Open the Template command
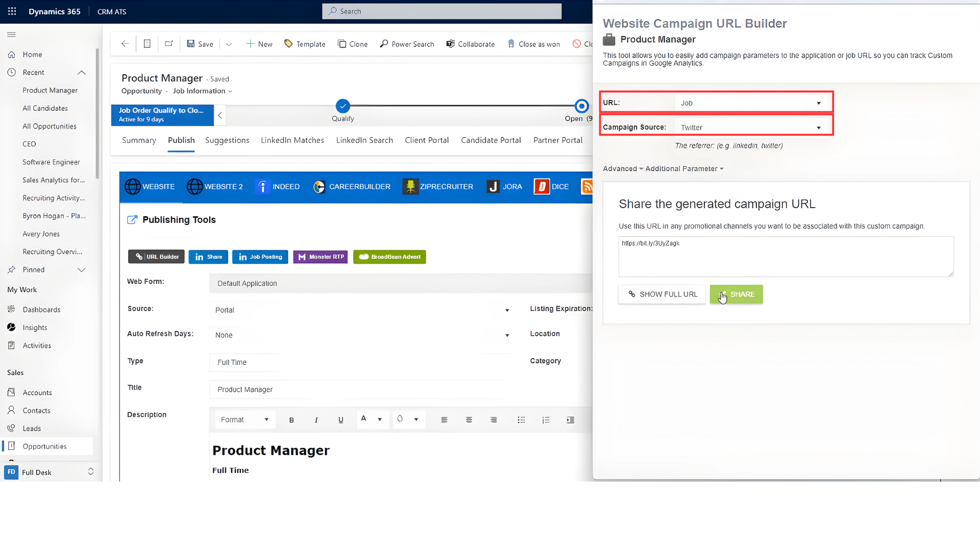 [305, 44]
